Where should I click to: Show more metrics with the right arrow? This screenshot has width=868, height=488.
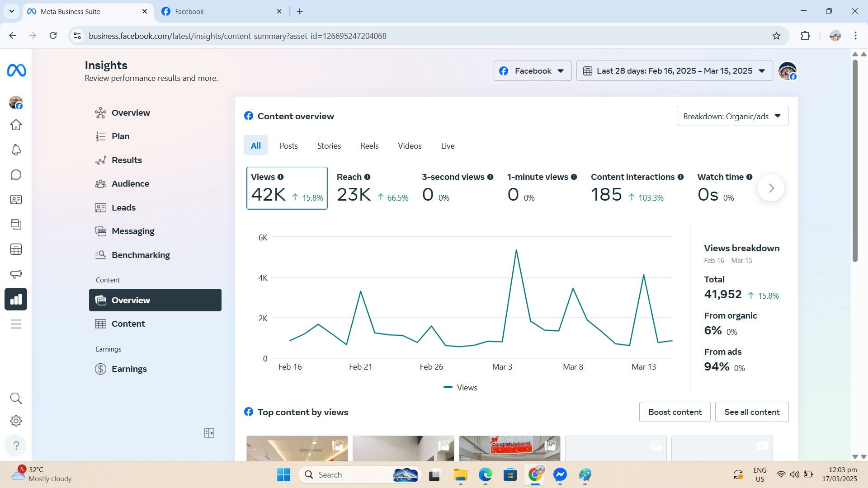(771, 188)
